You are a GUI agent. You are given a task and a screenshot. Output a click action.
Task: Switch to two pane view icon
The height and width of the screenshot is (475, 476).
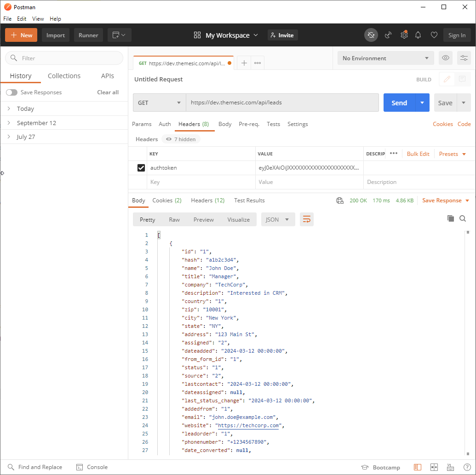tap(434, 467)
